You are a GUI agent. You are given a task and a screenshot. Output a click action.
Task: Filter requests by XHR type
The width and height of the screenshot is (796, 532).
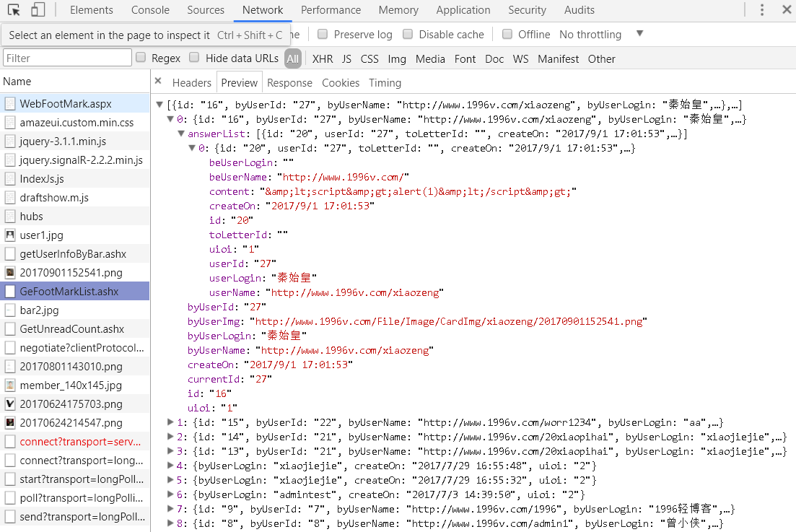click(323, 59)
